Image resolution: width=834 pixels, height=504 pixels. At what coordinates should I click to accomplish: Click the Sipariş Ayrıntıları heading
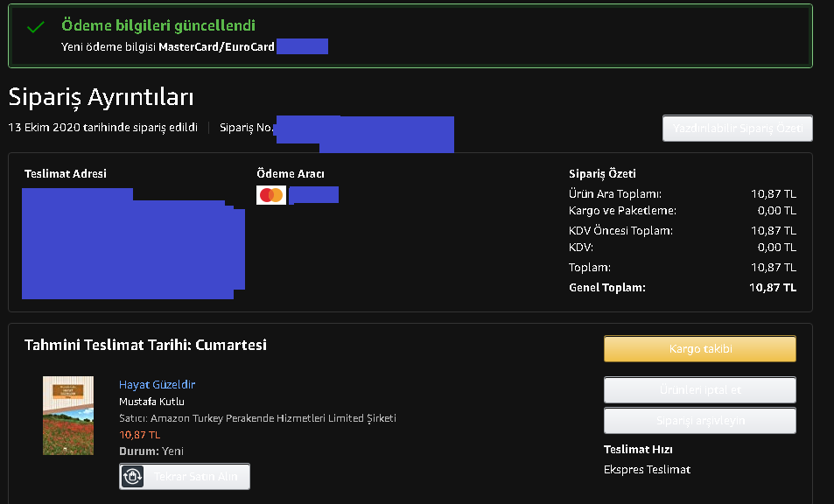(x=101, y=97)
